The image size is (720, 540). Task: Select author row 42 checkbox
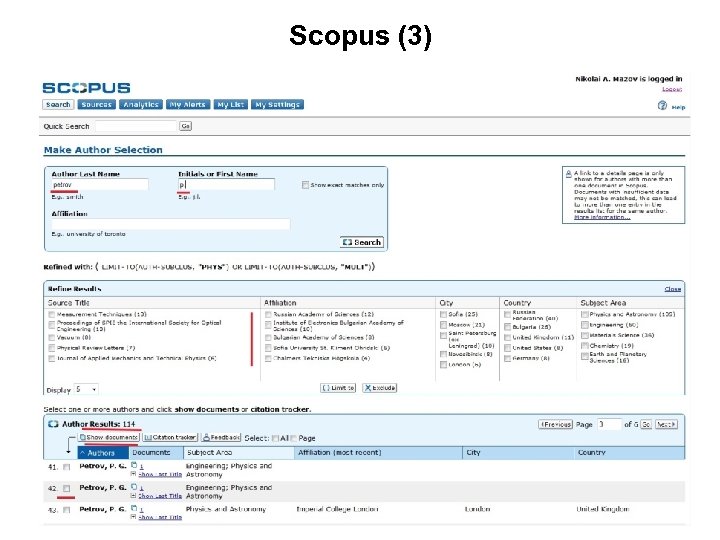[x=67, y=489]
